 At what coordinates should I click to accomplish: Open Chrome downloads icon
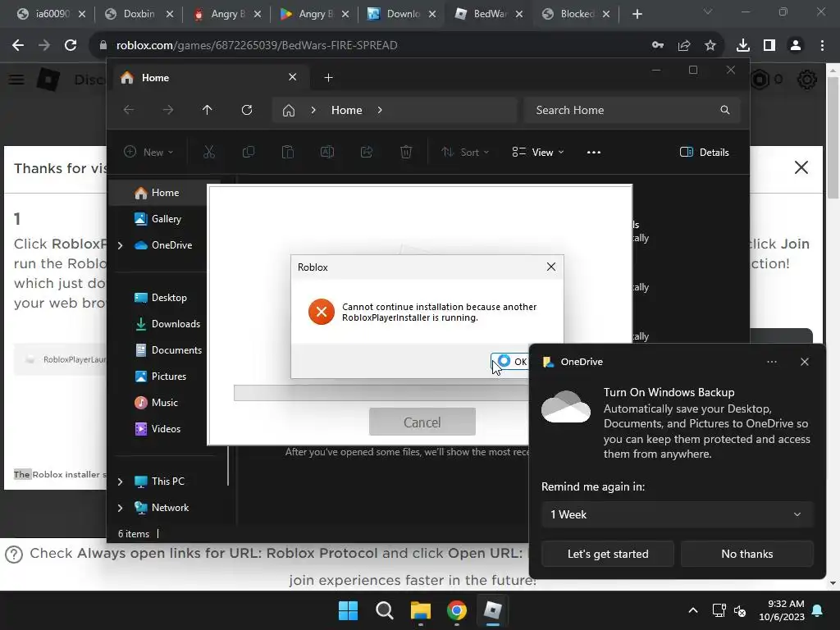tap(742, 45)
